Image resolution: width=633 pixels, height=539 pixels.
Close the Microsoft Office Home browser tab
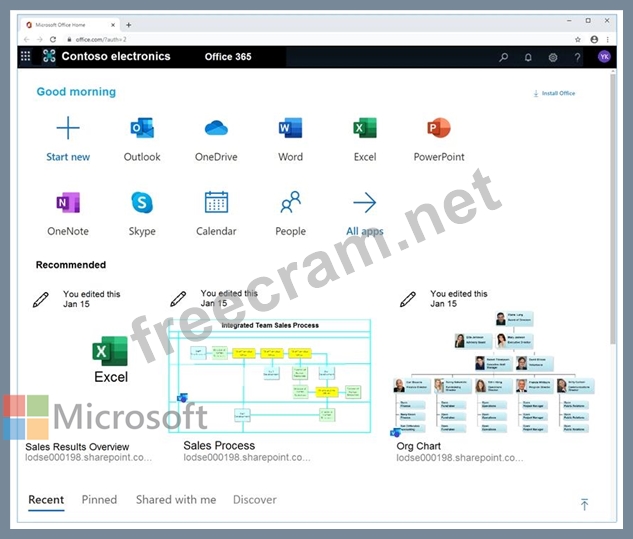pos(113,25)
